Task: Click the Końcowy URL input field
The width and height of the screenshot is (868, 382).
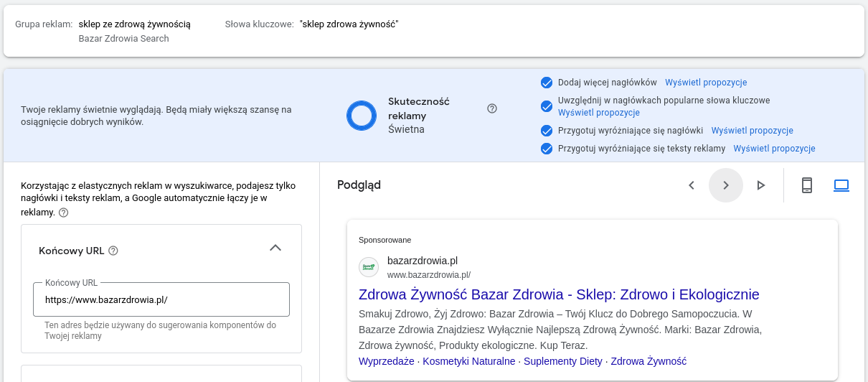Action: (x=161, y=299)
